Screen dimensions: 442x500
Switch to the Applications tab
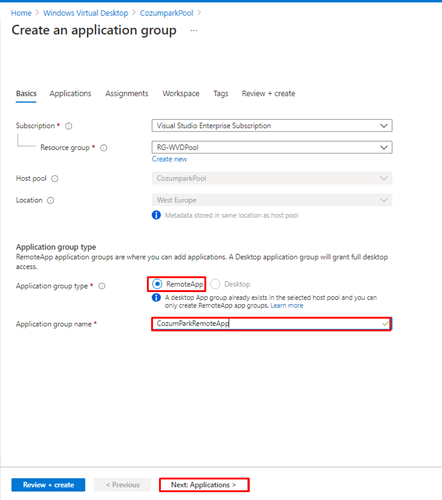point(70,93)
